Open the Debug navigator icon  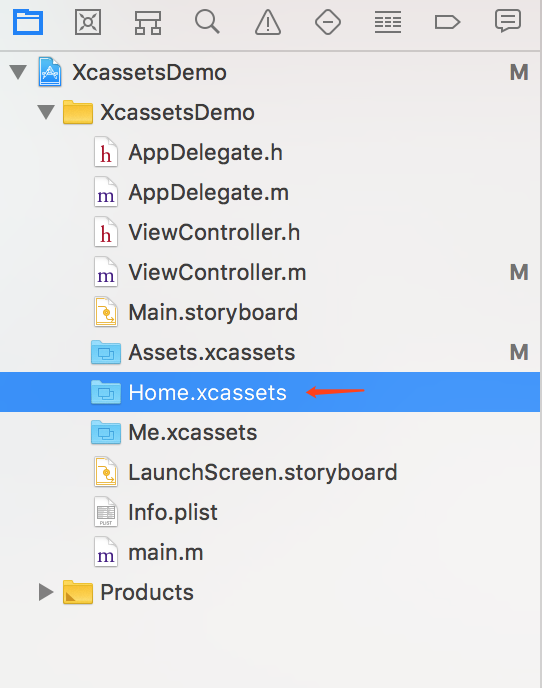(x=388, y=22)
